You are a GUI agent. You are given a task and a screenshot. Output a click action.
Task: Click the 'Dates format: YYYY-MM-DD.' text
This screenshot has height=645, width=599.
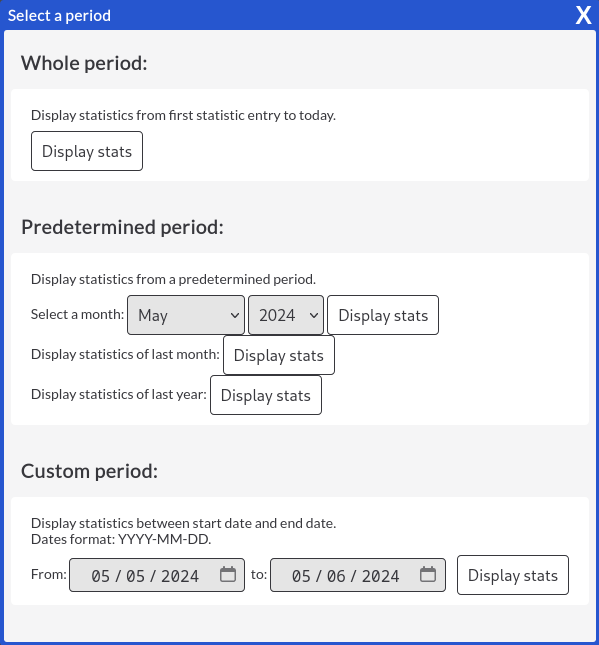pyautogui.click(x=121, y=539)
